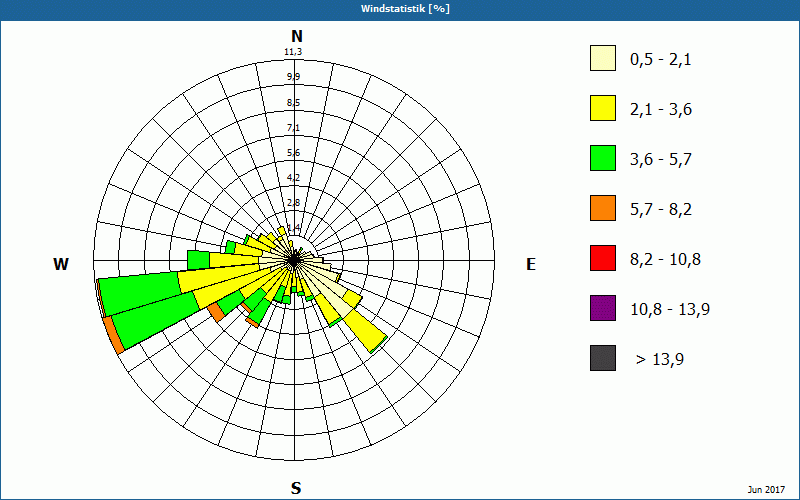
Task: Click the legend label "> 13,9"
Action: coord(660,360)
